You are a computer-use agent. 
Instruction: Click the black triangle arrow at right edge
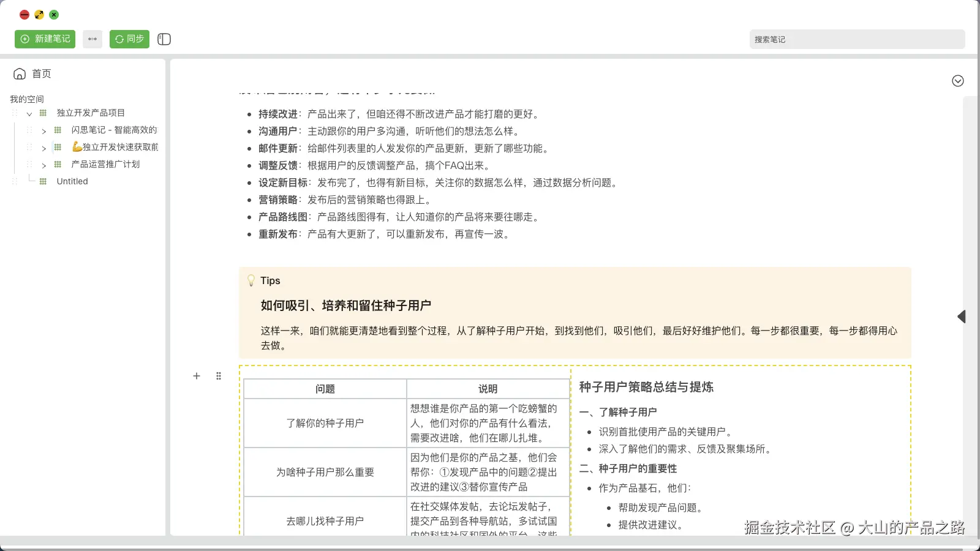click(962, 317)
